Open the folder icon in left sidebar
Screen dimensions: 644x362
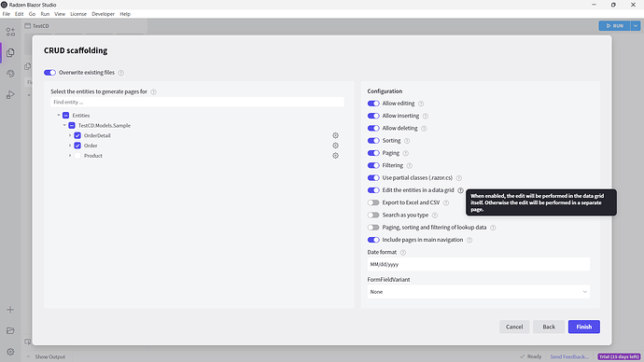click(10, 330)
